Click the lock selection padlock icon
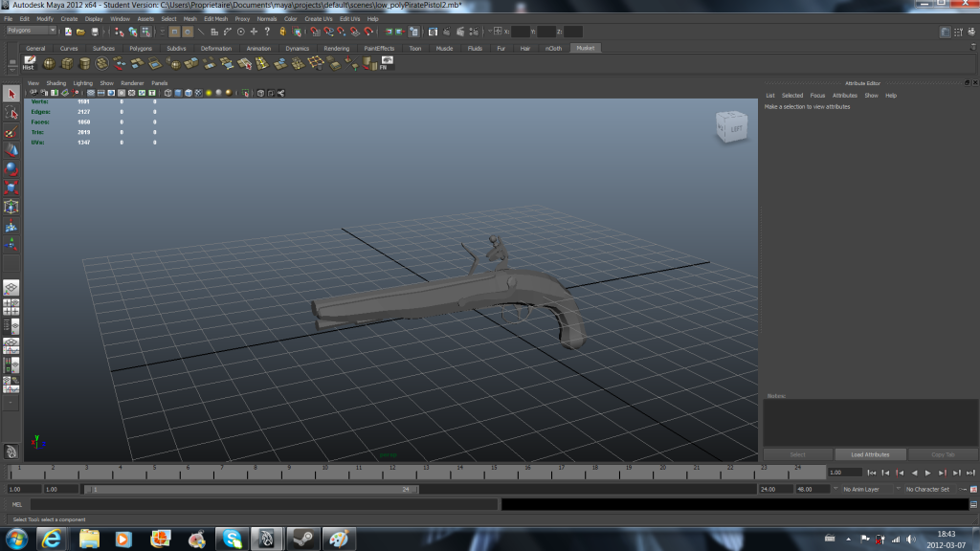This screenshot has height=551, width=980. (282, 32)
